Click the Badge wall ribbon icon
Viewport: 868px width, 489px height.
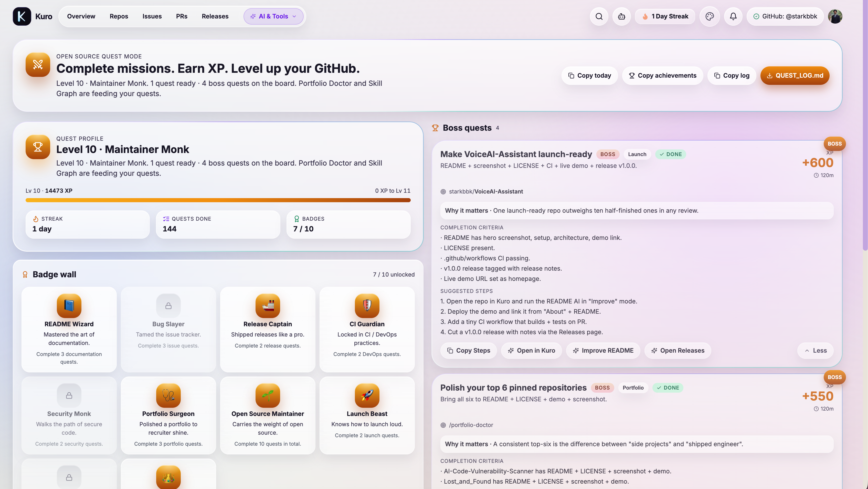click(25, 274)
